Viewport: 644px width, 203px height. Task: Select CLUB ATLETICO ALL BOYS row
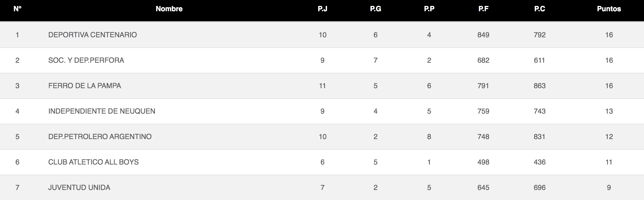pos(322,162)
